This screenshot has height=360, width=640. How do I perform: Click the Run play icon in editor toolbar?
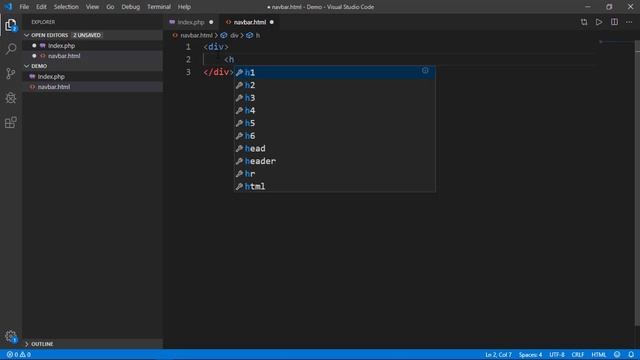[599, 22]
